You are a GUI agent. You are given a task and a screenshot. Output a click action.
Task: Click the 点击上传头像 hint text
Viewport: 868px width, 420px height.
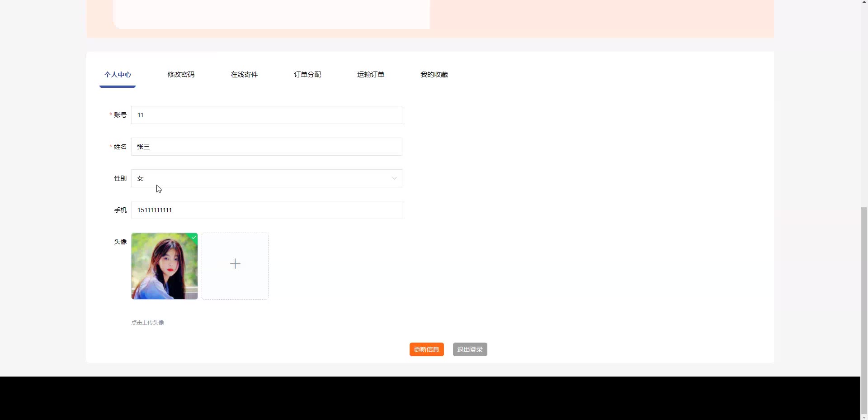tap(147, 323)
